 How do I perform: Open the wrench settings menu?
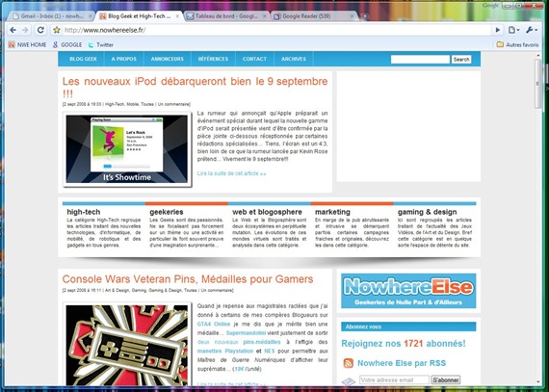pyautogui.click(x=531, y=30)
